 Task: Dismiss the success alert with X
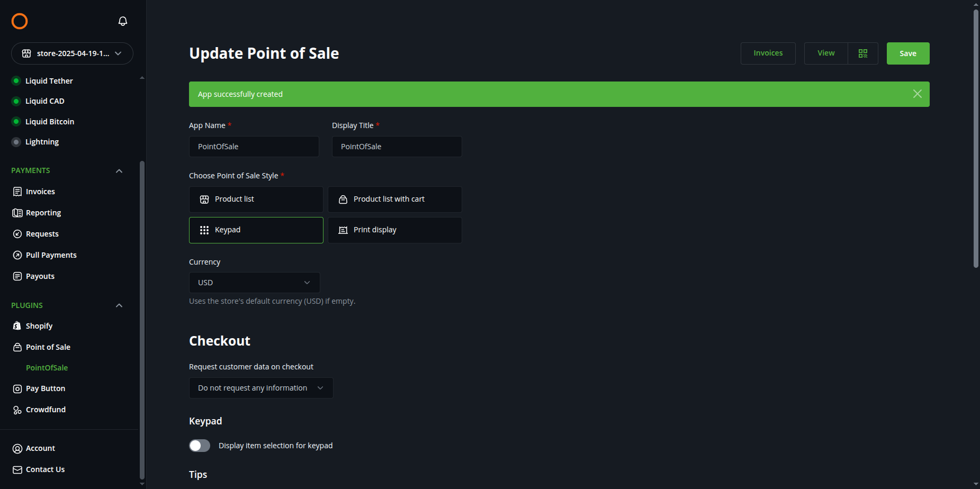918,94
